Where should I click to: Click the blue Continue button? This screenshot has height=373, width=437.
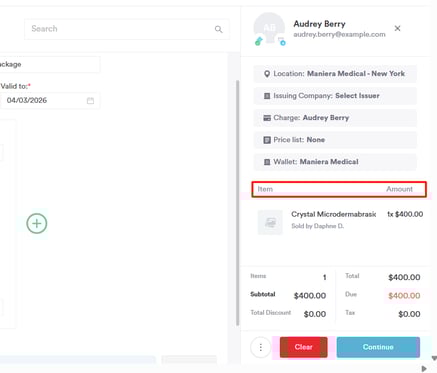pos(378,347)
